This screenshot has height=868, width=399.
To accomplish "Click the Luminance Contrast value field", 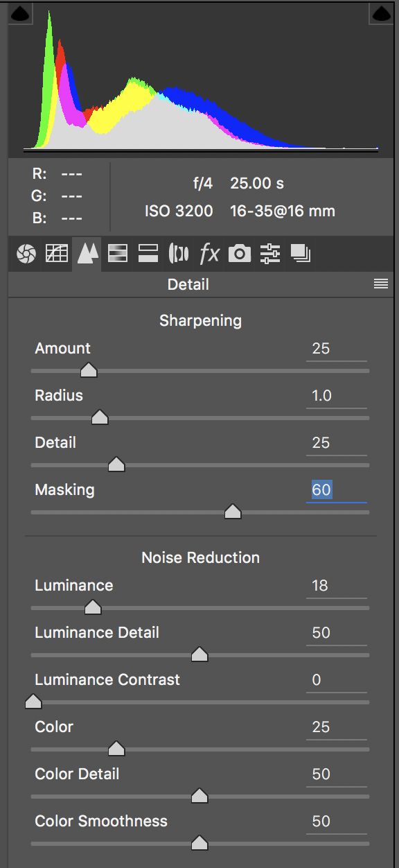I will tap(337, 680).
